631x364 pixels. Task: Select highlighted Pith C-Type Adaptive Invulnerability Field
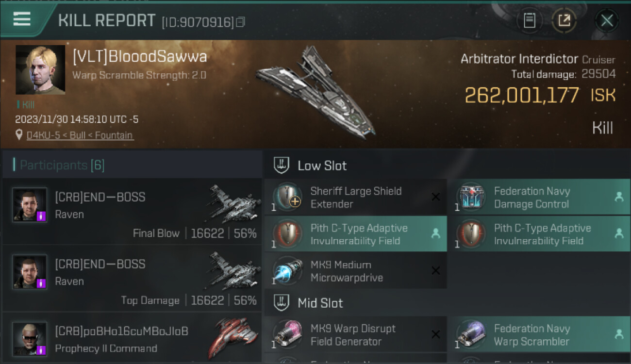(355, 234)
